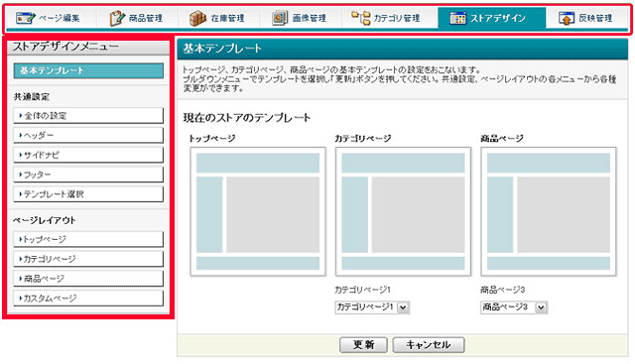Click the ストアデザインメニュー title

pyautogui.click(x=65, y=47)
